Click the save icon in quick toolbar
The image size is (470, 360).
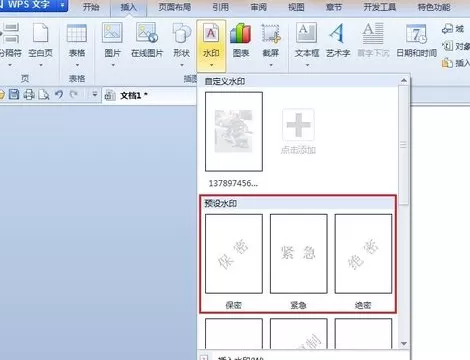click(14, 95)
